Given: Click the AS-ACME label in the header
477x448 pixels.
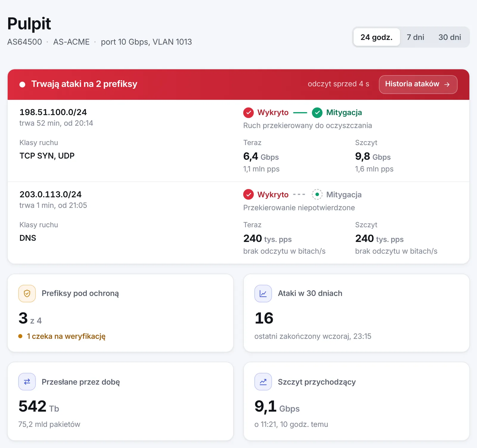Looking at the screenshot, I should 71,42.
